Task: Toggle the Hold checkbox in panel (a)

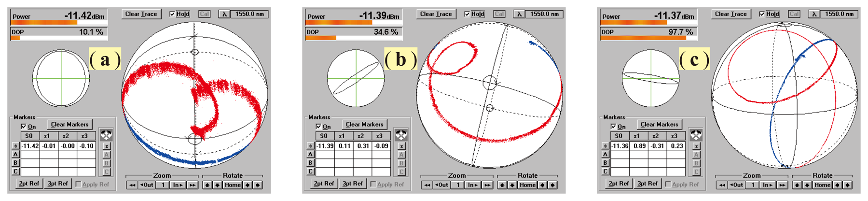Action: click(172, 14)
